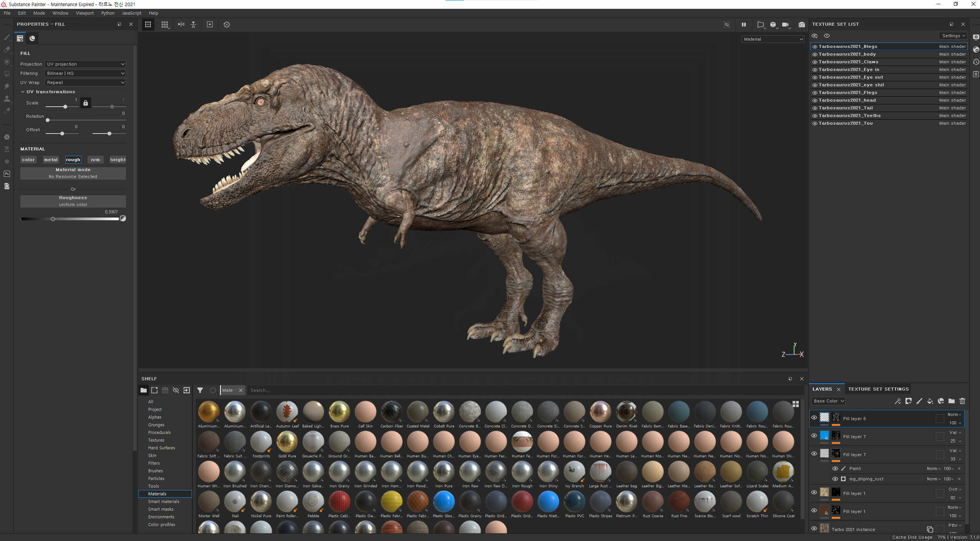The image size is (980, 541).
Task: Click the pause rendering icon
Action: pyautogui.click(x=744, y=25)
